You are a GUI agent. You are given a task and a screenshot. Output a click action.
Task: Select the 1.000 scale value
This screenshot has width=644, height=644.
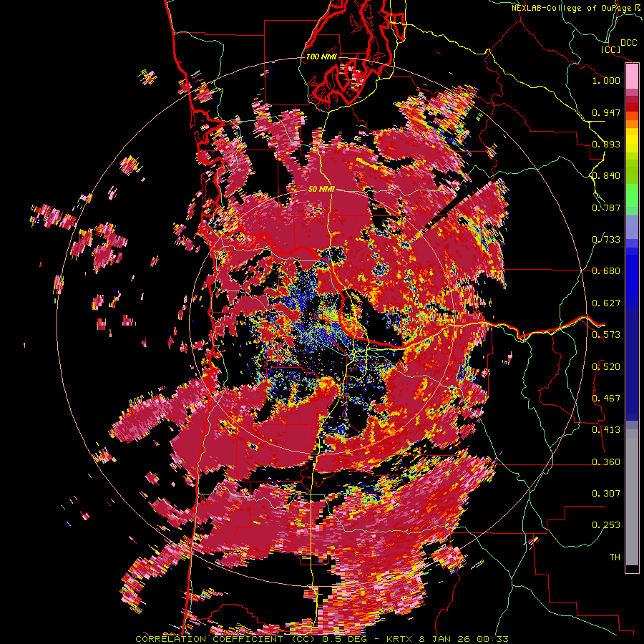point(606,80)
